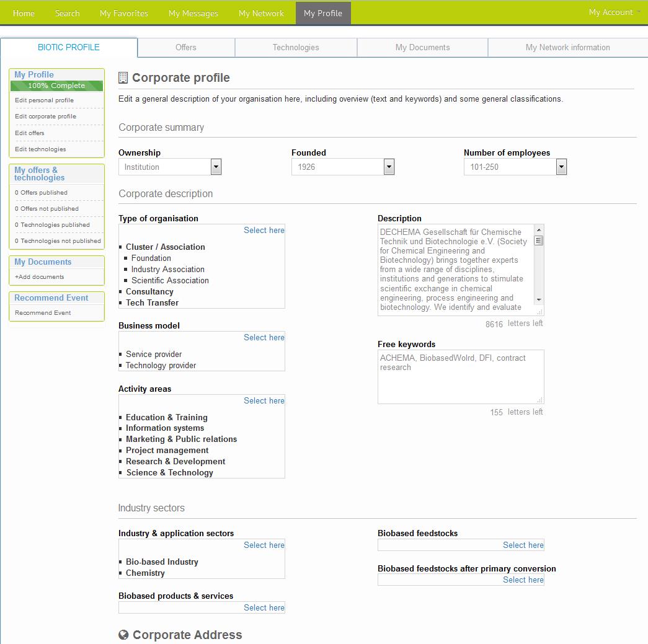648x644 pixels.
Task: Click Select here for Biobased feedstocks
Action: tap(523, 545)
